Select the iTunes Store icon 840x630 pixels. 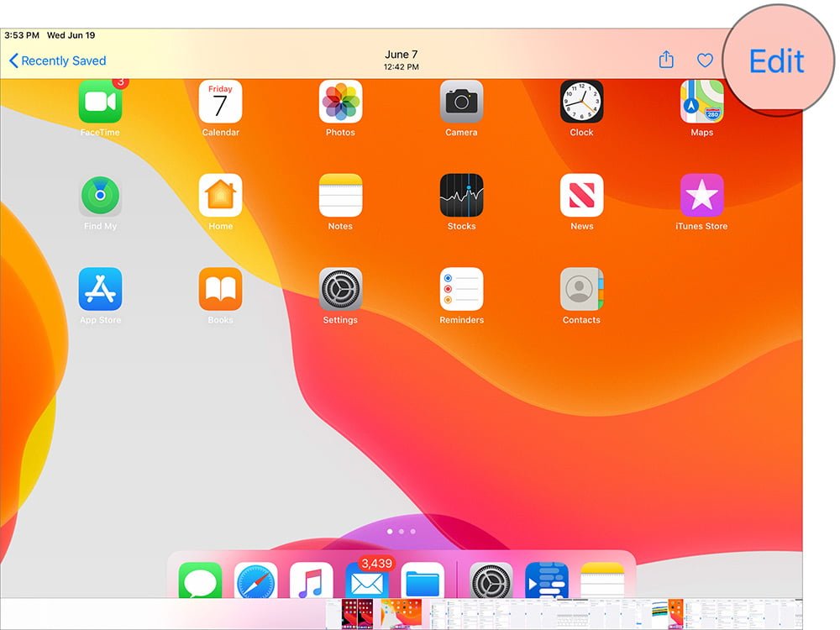point(701,195)
